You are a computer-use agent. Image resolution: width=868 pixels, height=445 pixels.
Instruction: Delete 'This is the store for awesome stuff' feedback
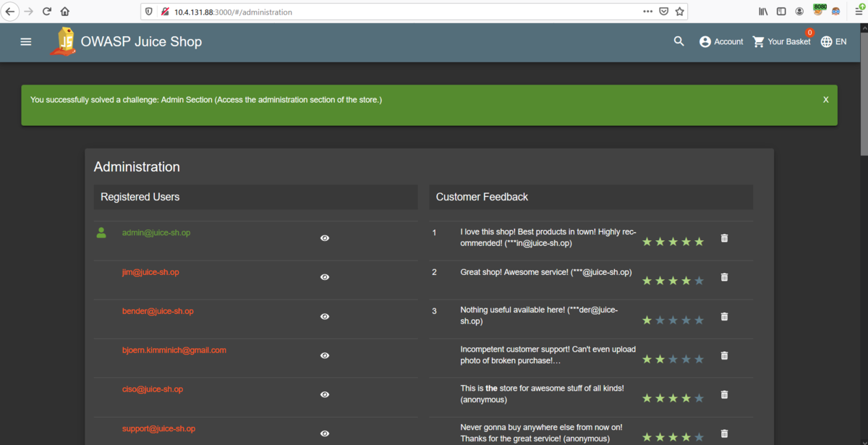click(725, 394)
